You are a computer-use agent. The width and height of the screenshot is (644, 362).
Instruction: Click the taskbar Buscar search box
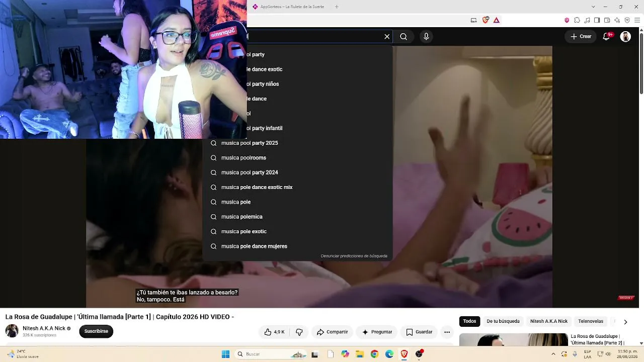tap(271, 354)
